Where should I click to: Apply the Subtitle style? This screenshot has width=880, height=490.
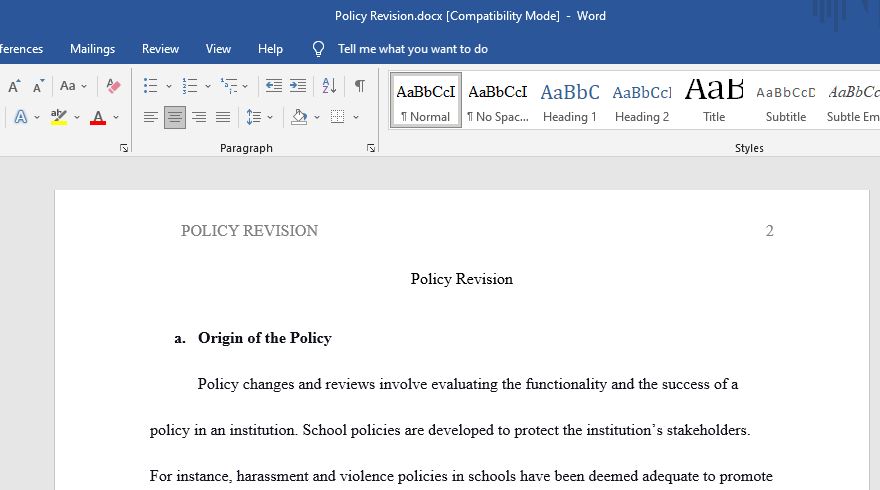tap(786, 100)
